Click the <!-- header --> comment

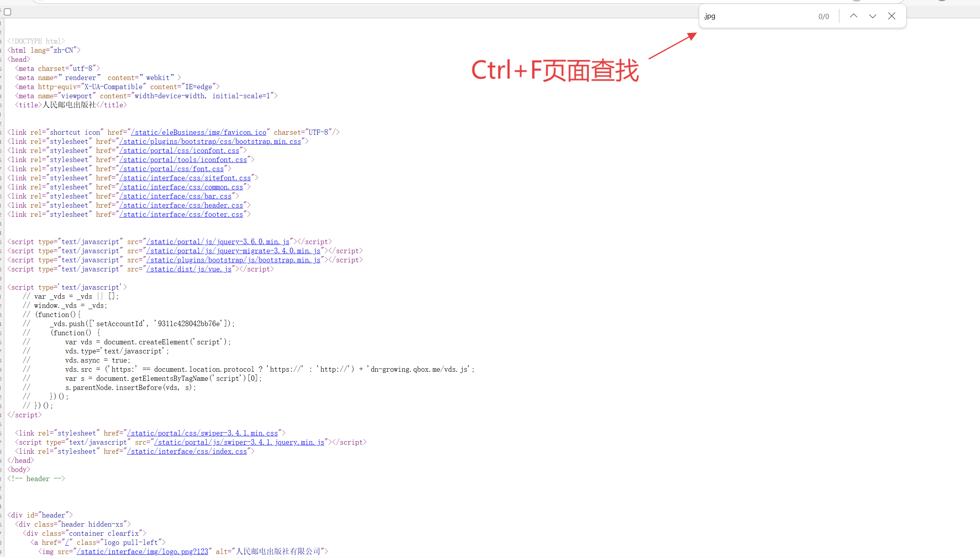point(36,479)
